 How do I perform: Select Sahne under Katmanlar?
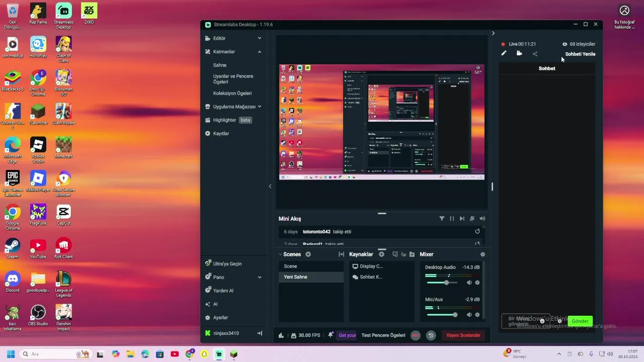click(x=220, y=65)
